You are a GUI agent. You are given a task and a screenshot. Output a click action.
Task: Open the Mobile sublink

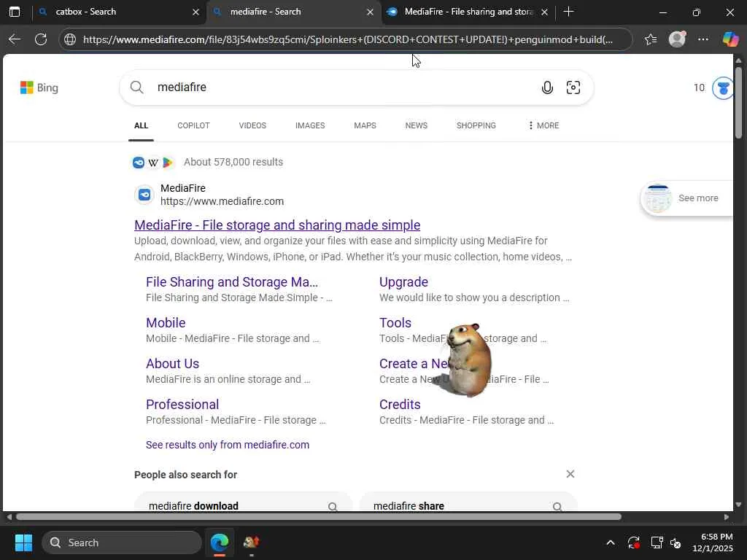[166, 323]
